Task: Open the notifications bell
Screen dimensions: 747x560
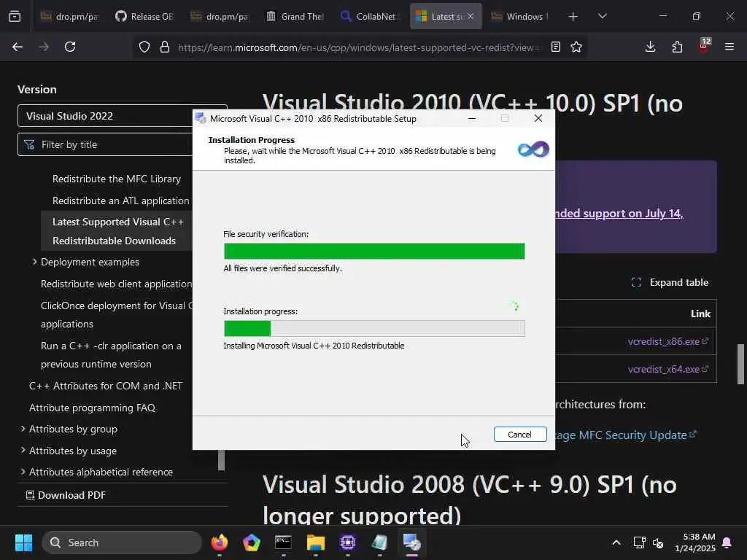Action: click(727, 542)
